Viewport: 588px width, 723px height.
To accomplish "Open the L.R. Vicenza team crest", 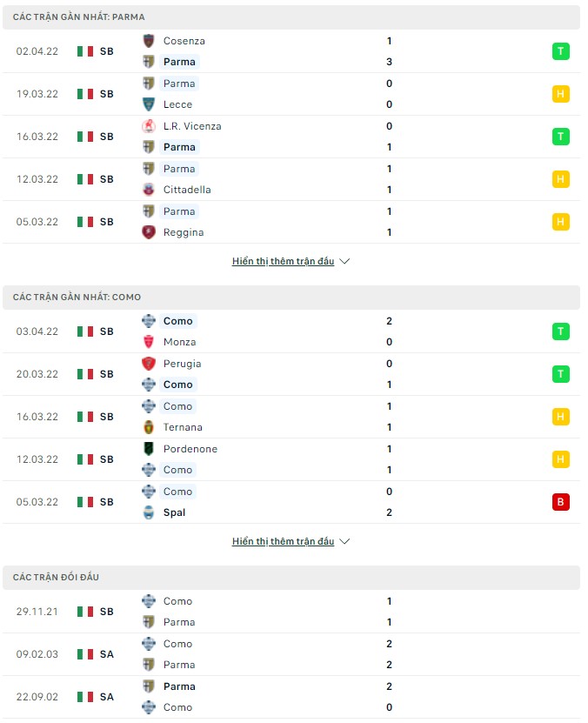I will pos(148,125).
